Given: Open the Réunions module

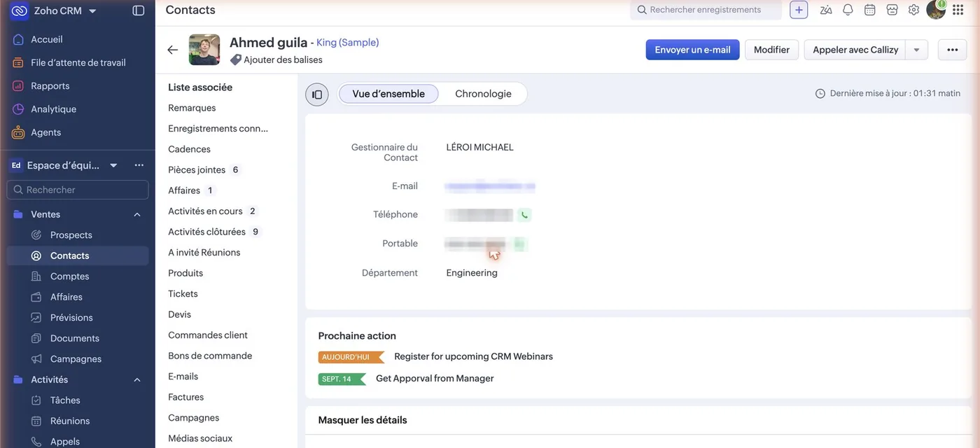Looking at the screenshot, I should coord(70,421).
